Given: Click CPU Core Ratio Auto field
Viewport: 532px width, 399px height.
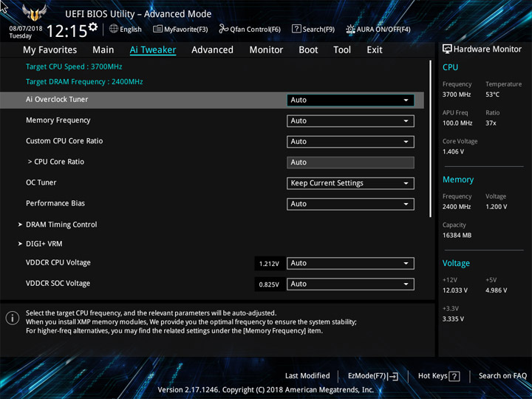Looking at the screenshot, I should tap(350, 162).
